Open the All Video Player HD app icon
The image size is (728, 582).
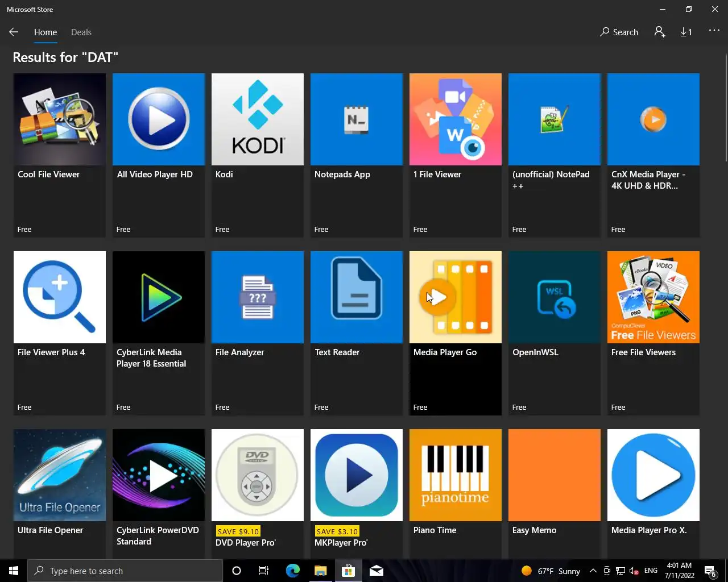tap(159, 119)
